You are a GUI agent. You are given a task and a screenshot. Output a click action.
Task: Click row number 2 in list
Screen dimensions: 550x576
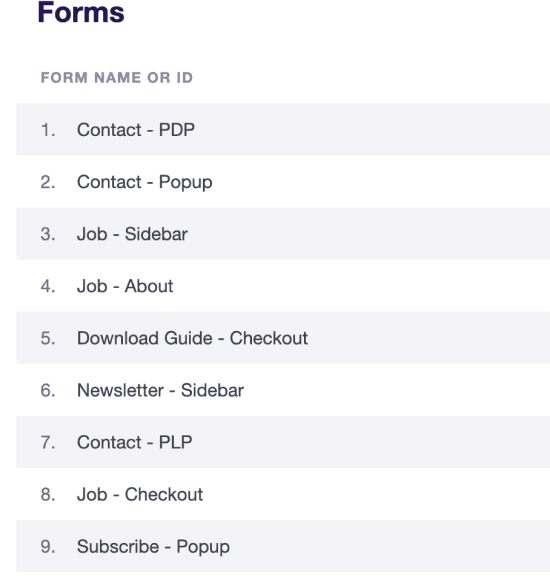pyautogui.click(x=48, y=182)
